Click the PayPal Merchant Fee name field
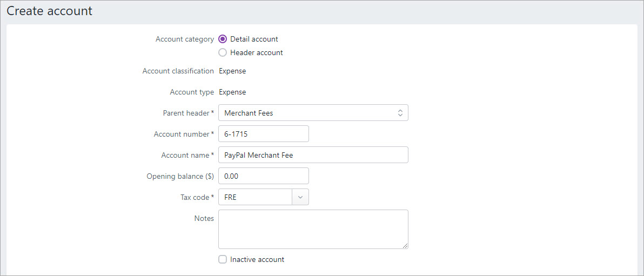644x276 pixels. pos(313,155)
